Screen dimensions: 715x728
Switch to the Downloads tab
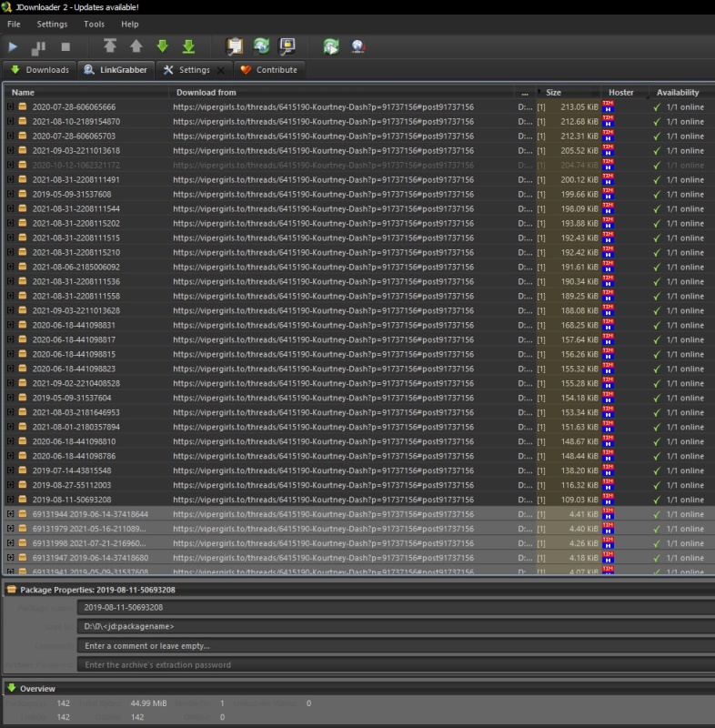(x=39, y=70)
